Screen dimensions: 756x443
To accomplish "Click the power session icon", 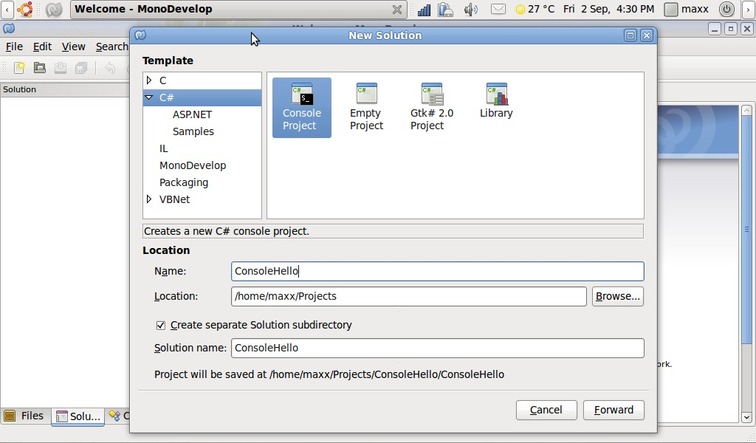I will [x=727, y=9].
